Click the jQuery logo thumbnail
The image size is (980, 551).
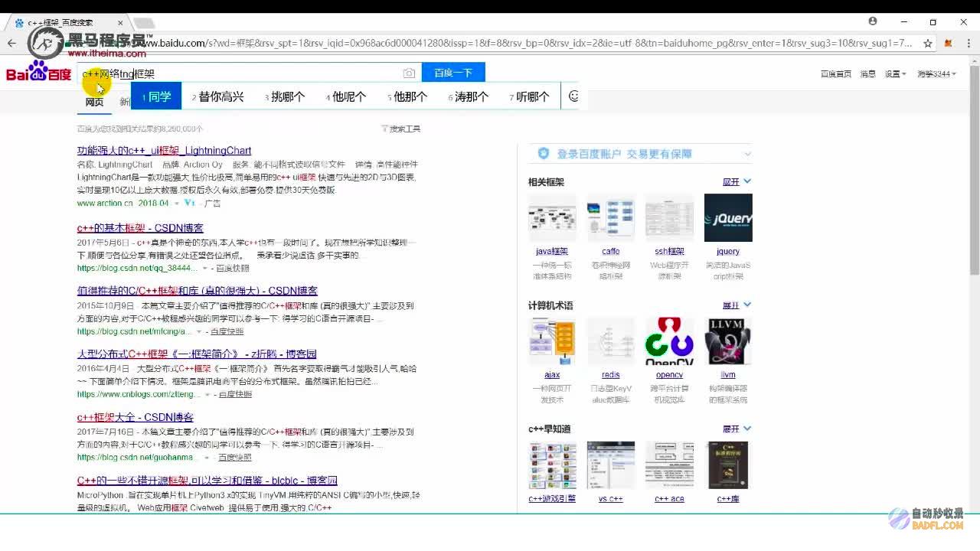(728, 217)
